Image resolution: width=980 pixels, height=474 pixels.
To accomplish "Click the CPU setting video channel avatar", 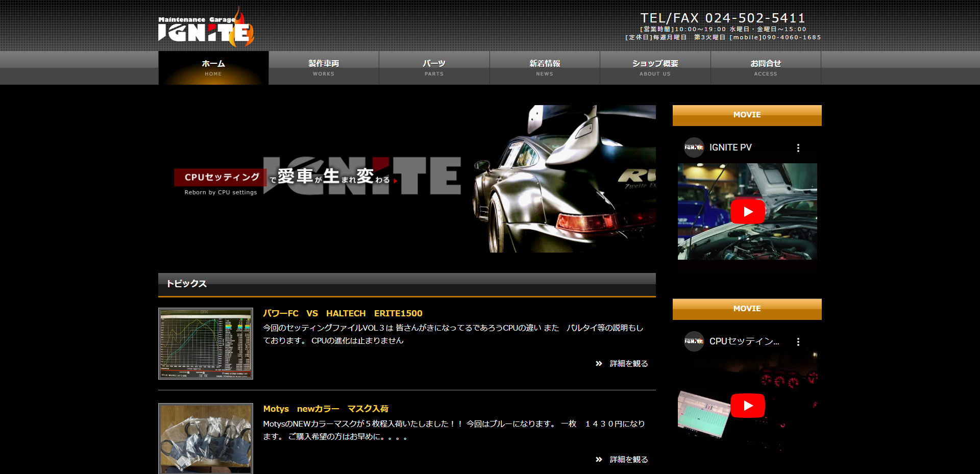I will pyautogui.click(x=694, y=341).
